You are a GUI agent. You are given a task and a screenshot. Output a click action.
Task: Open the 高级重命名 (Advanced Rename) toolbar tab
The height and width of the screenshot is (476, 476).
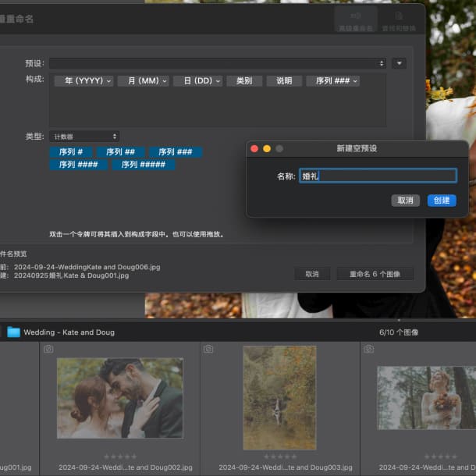[355, 20]
